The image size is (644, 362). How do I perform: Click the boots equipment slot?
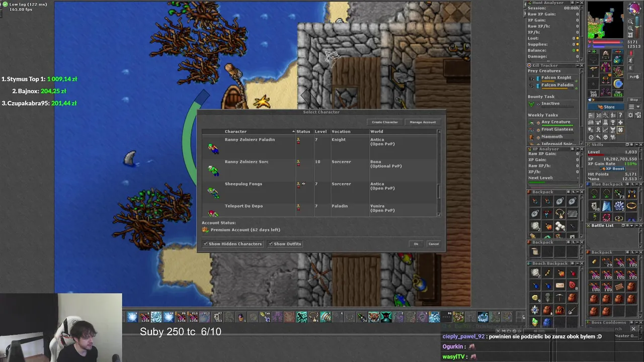pyautogui.click(x=606, y=92)
